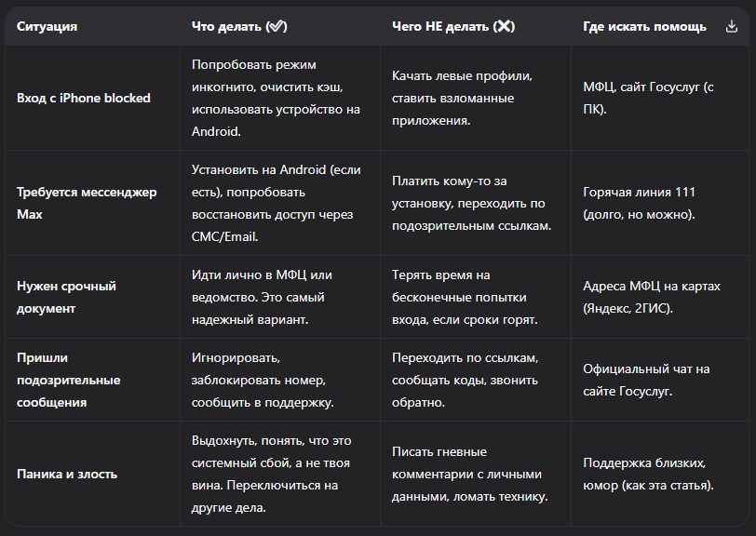
Task: Click the "Горячая линия 111" cell
Action: tap(639, 203)
